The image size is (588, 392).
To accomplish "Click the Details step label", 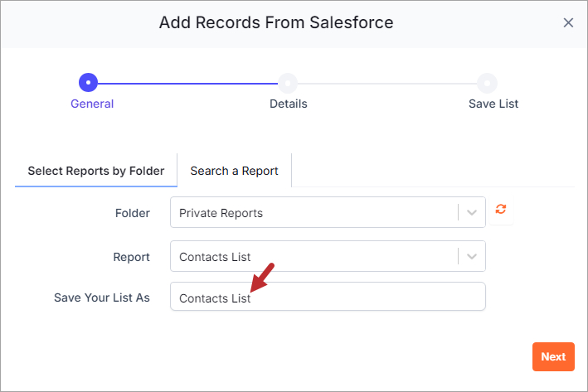I will (289, 104).
